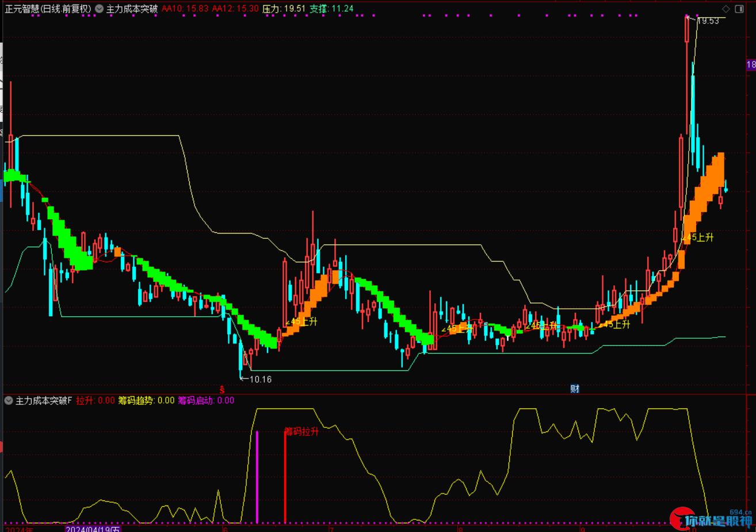
Task: Click the 10.16 low price label
Action: [x=261, y=379]
